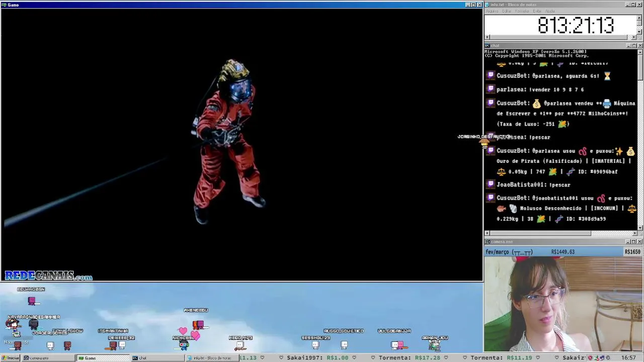Click the HERO_MP3 avatar character
This screenshot has width=644, height=362.
240,345
